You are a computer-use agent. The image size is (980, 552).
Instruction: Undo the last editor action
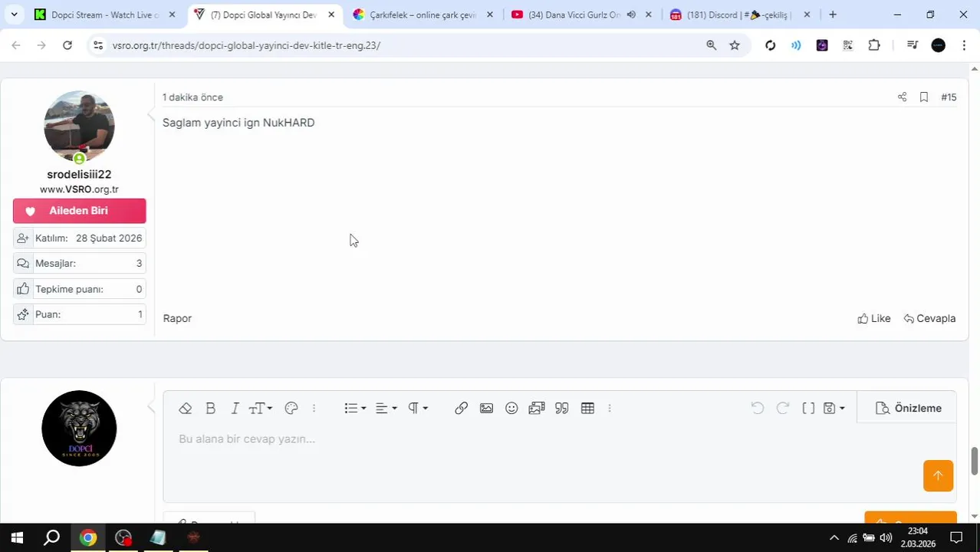(758, 409)
